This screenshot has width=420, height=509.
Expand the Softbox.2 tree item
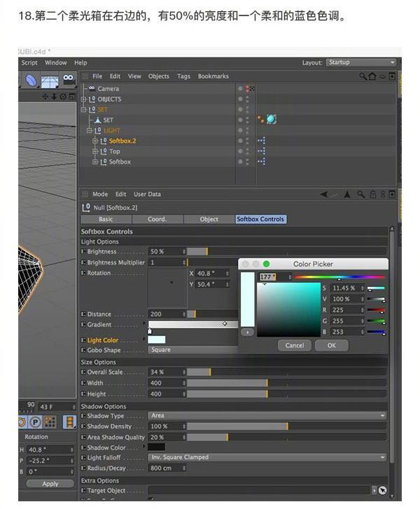95,141
